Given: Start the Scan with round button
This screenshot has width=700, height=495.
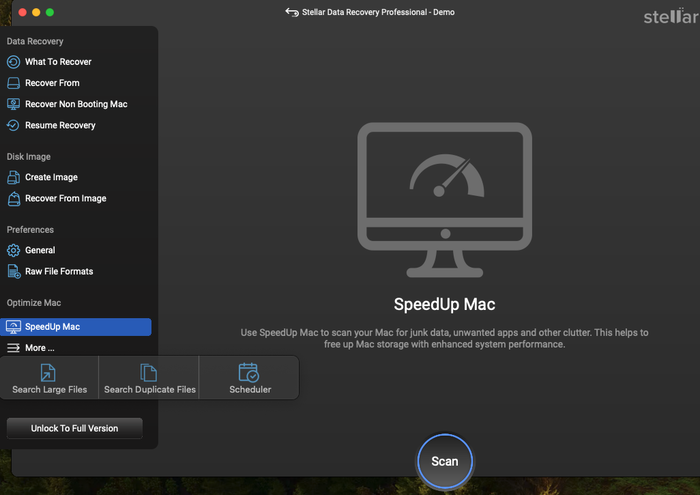Looking at the screenshot, I should (x=445, y=461).
